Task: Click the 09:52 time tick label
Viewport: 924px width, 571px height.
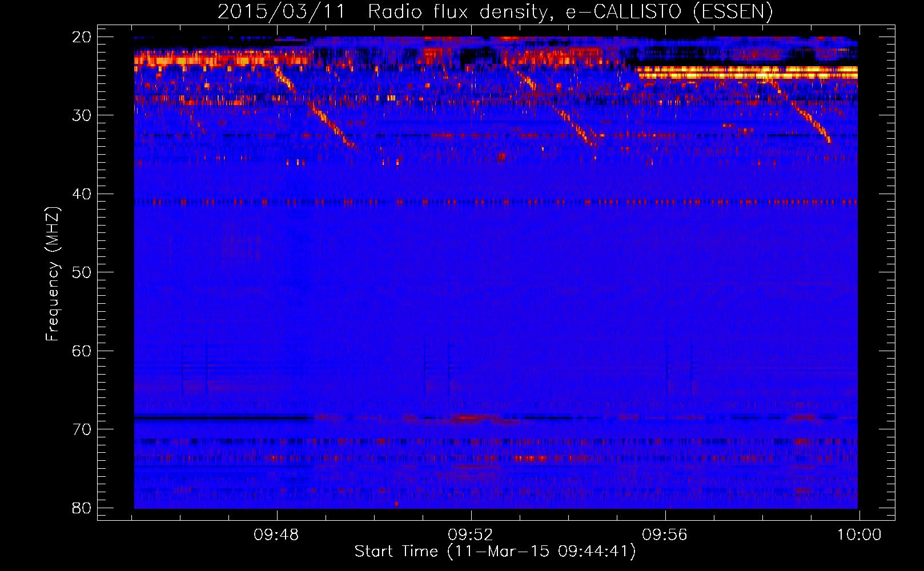Action: point(471,535)
